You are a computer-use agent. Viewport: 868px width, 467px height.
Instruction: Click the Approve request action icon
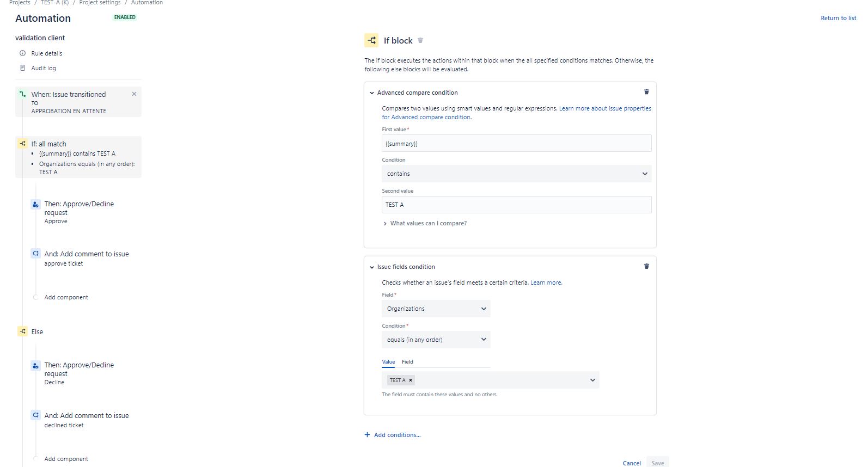click(x=35, y=204)
